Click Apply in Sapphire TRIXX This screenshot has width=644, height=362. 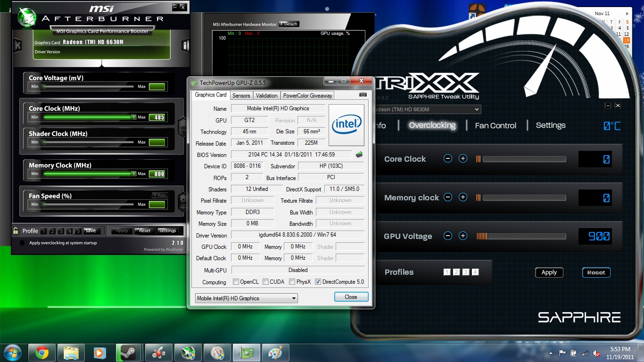(x=549, y=272)
